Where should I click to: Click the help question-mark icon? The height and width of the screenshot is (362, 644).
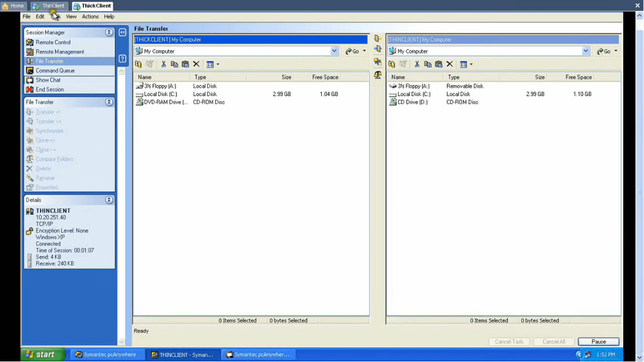coord(122,59)
